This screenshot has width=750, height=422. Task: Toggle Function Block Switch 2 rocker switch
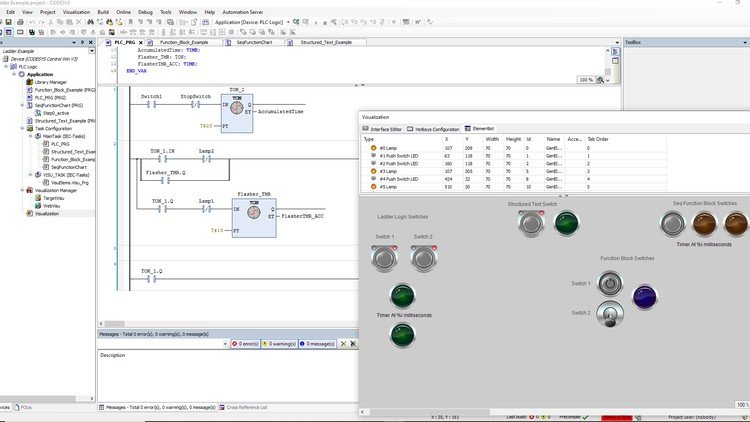[x=610, y=314]
